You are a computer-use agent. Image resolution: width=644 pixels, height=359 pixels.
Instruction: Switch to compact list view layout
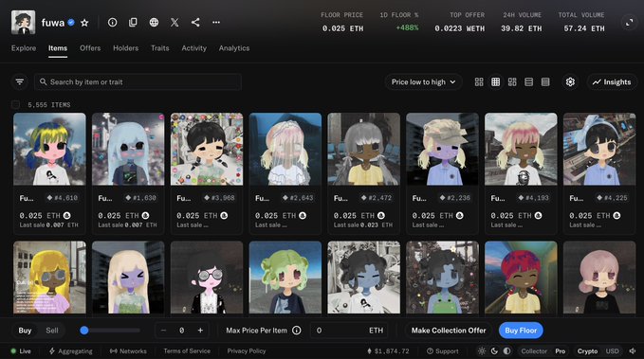pyautogui.click(x=545, y=82)
